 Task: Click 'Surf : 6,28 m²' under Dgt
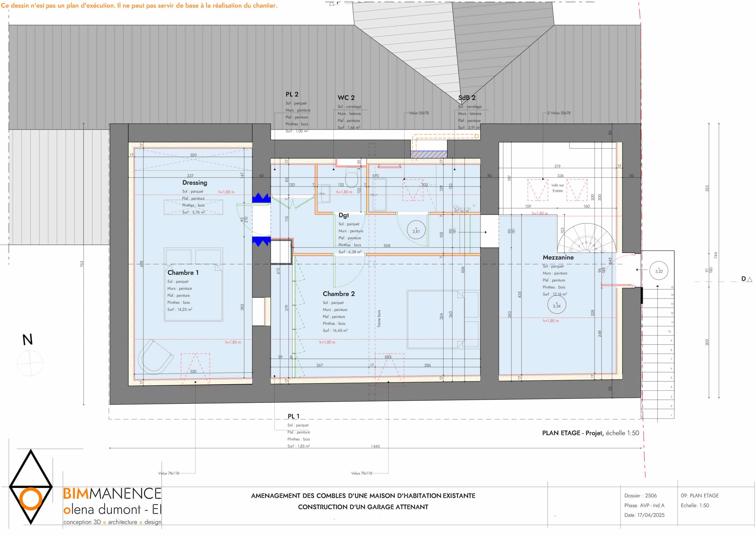click(350, 252)
